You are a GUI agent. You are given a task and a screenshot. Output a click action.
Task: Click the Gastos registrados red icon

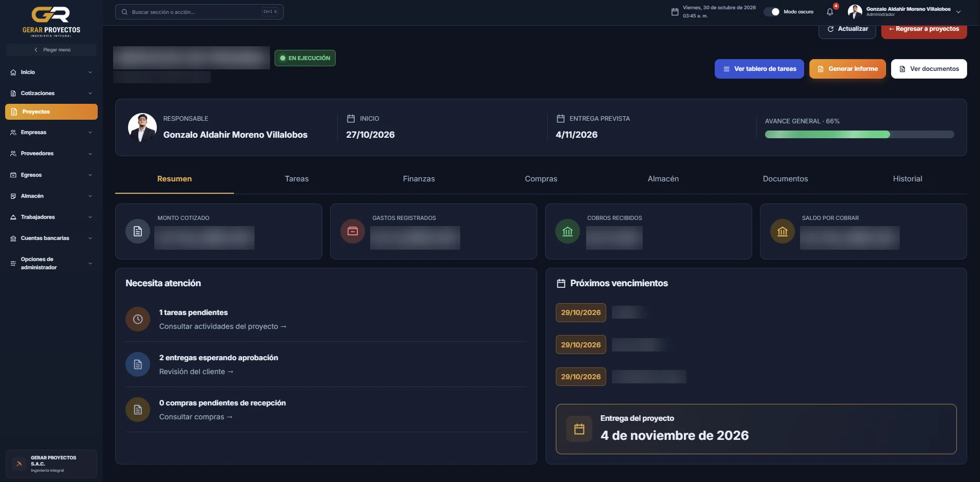coord(353,231)
